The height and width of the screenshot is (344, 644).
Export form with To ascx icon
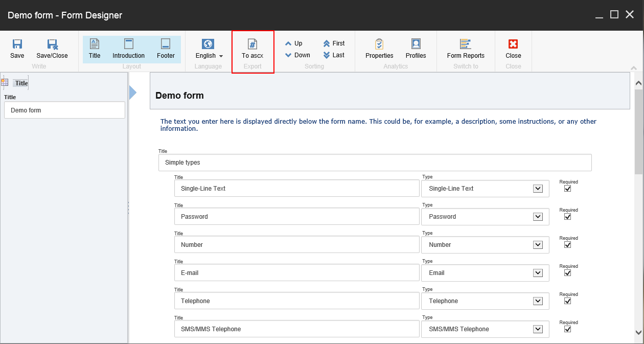pos(252,44)
